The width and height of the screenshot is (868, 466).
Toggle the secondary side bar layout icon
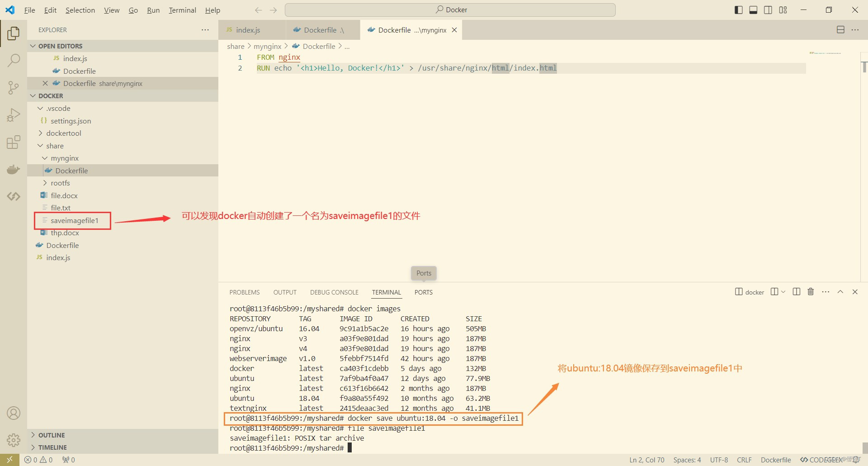tap(768, 10)
